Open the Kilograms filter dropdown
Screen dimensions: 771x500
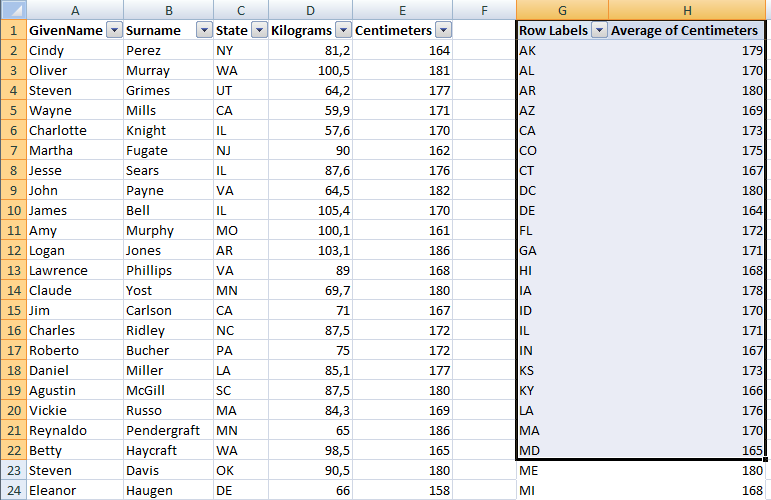coord(343,30)
